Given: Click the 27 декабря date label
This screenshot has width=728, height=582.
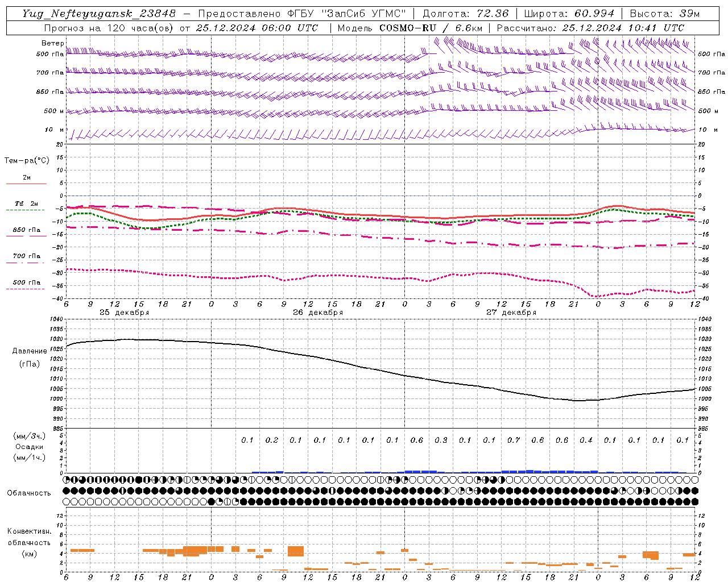Looking at the screenshot, I should pyautogui.click(x=511, y=313).
